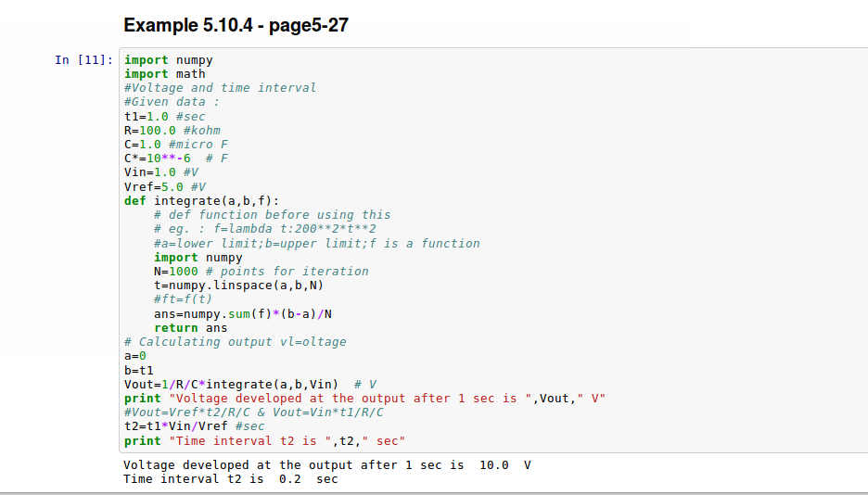Viewport: 868px width, 495px height.
Task: Click the 'Vref=5.0 #V' line
Action: tap(164, 186)
